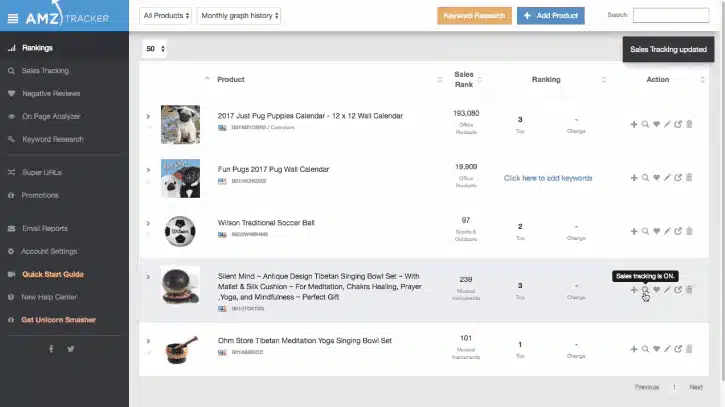Open Rankings in the sidebar

coord(37,48)
